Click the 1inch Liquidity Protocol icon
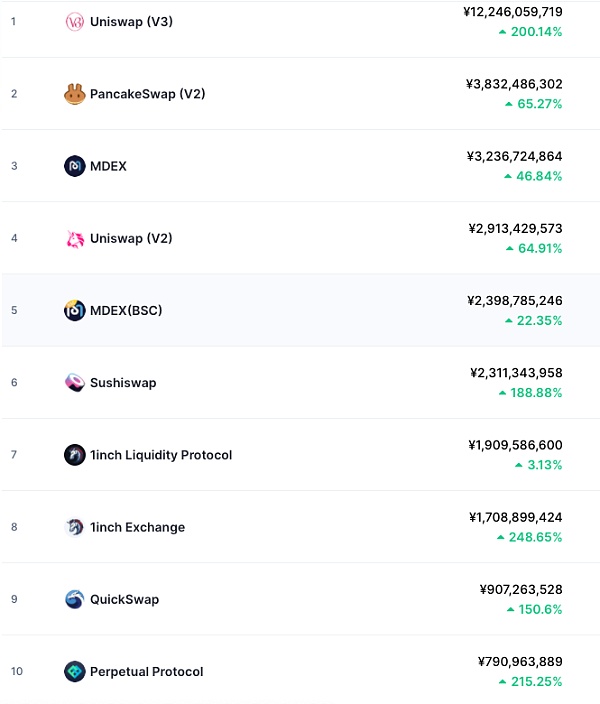This screenshot has height=704, width=600. coord(75,455)
